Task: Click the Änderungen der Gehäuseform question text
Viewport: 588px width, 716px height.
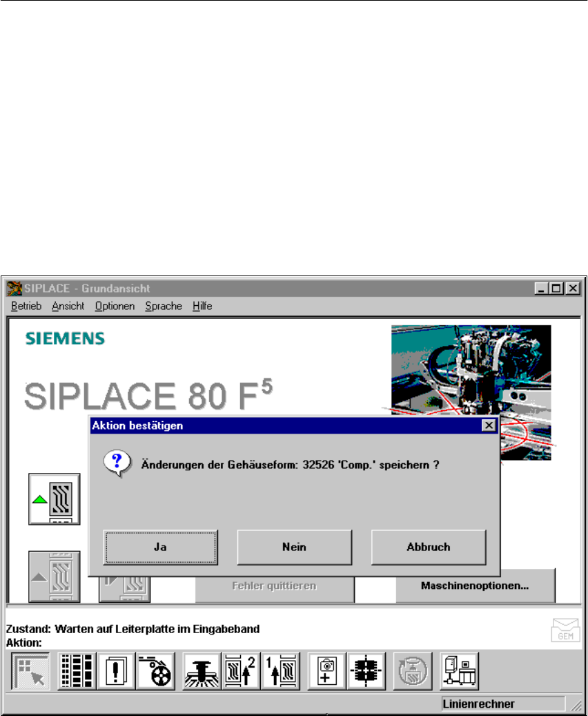Action: (291, 465)
